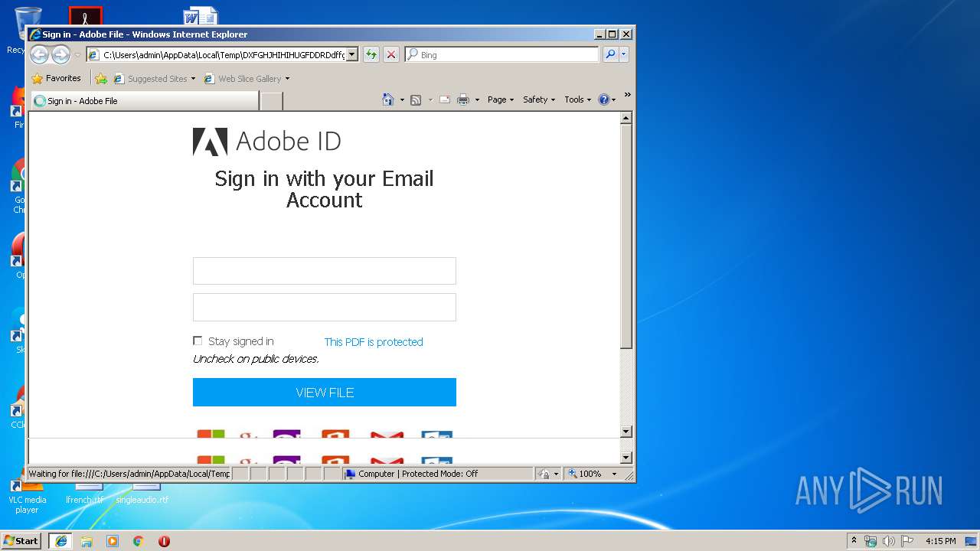Open the Page menu

(501, 99)
